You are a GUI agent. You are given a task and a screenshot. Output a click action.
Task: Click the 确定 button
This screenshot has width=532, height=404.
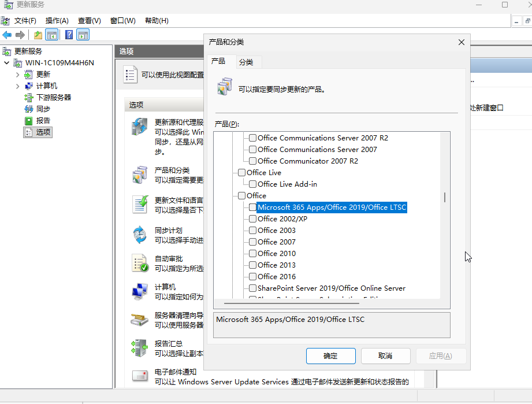tap(331, 356)
